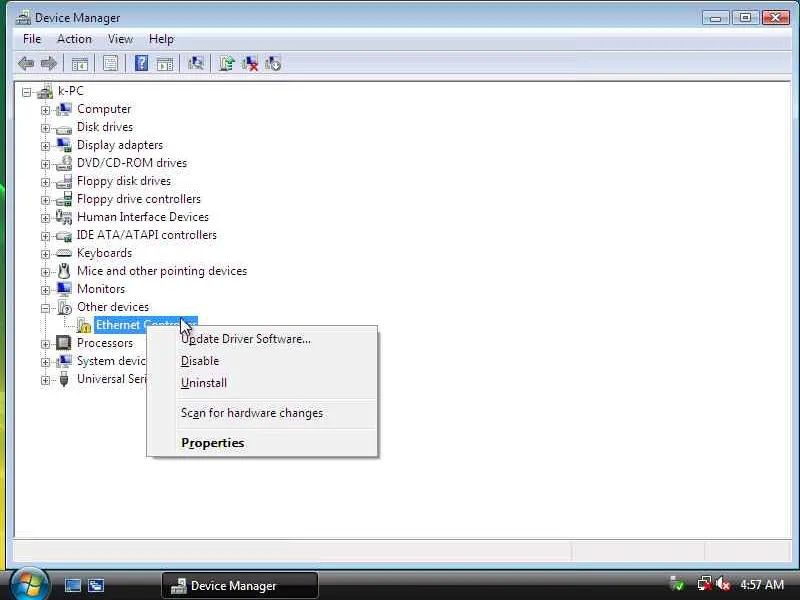Choose Properties from the context menu
This screenshot has height=600, width=800.
coord(262,442)
